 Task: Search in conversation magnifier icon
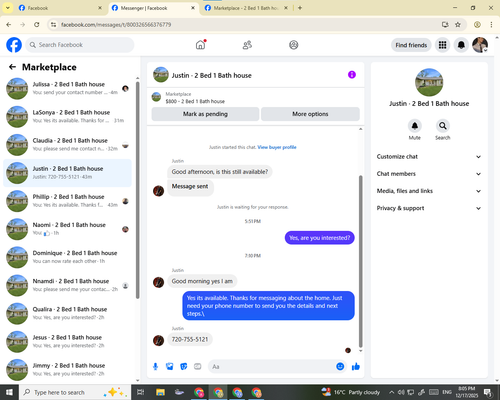point(443,126)
